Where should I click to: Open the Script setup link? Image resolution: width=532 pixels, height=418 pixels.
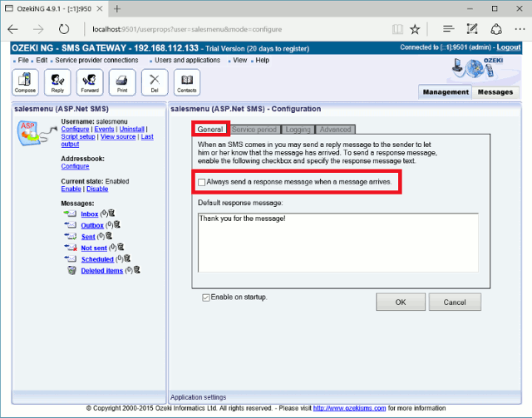78,136
